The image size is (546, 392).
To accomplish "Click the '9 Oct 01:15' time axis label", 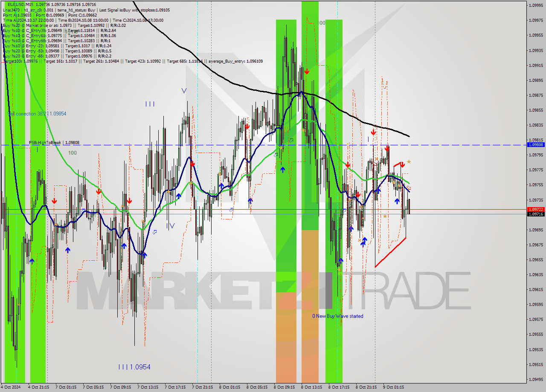I will [x=393, y=387].
